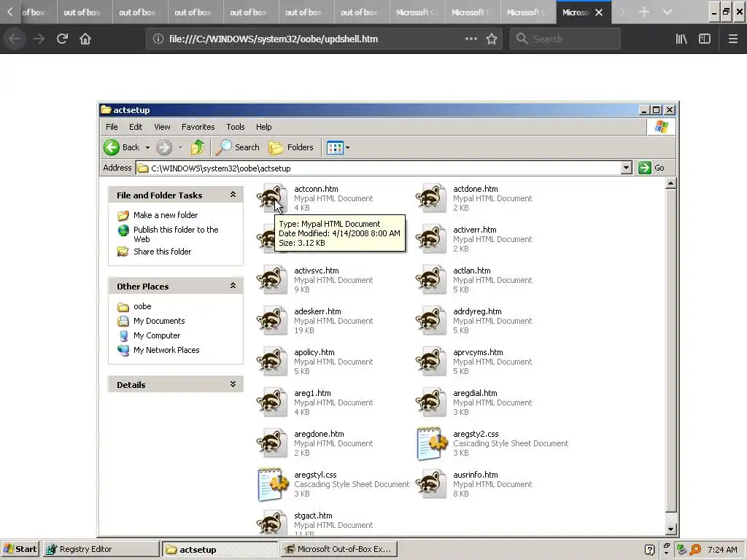Open the File menu
Image resolution: width=747 pixels, height=560 pixels.
(112, 127)
